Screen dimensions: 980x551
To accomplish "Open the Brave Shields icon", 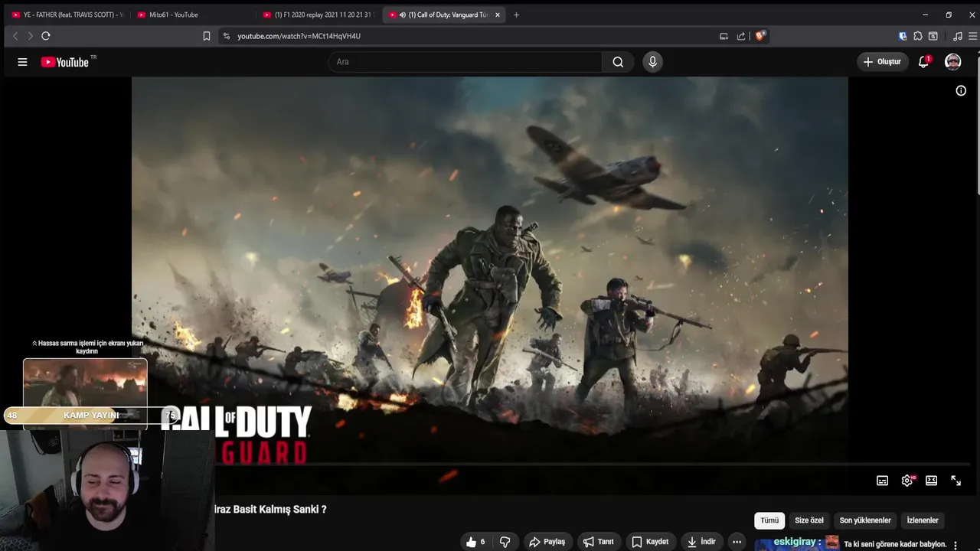I will click(759, 36).
